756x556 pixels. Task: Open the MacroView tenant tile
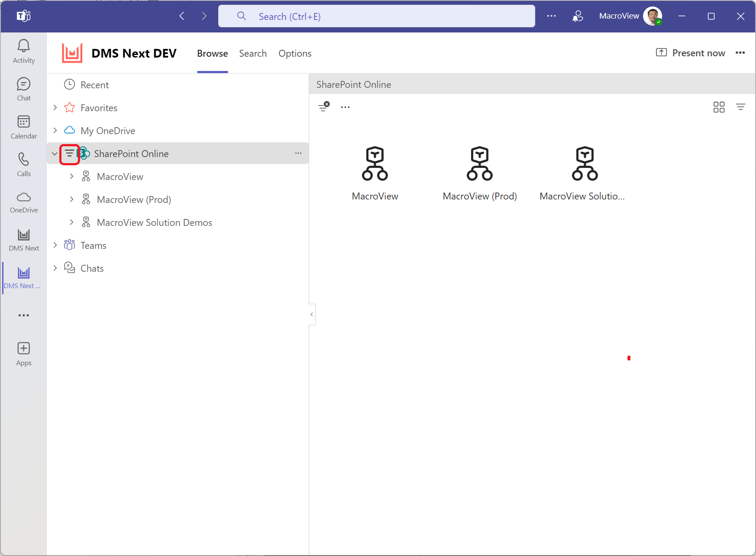click(x=375, y=173)
